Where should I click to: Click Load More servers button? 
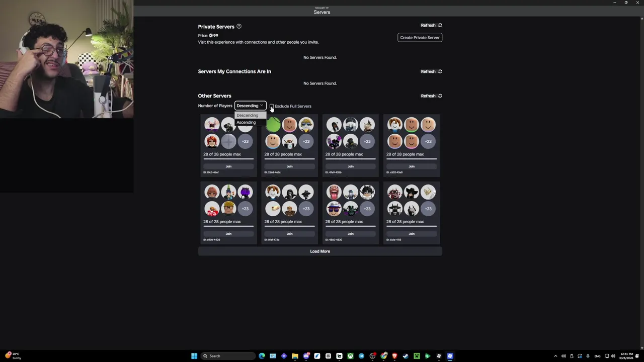pyautogui.click(x=320, y=251)
